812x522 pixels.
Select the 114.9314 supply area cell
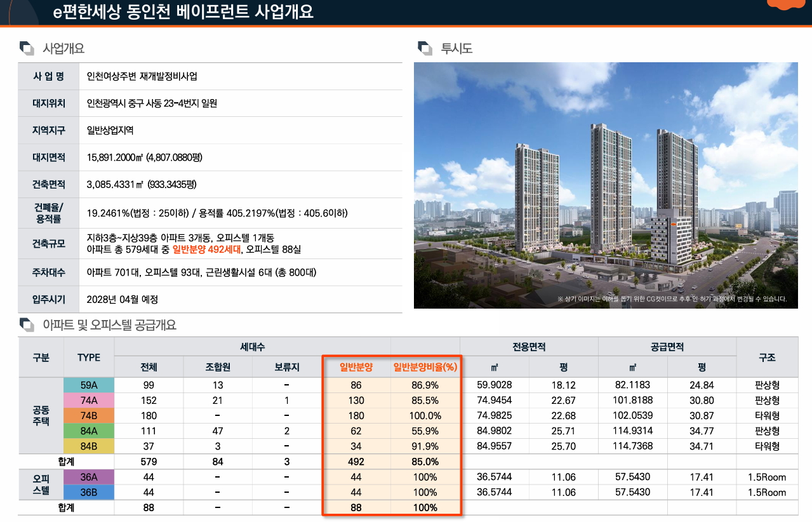633,431
